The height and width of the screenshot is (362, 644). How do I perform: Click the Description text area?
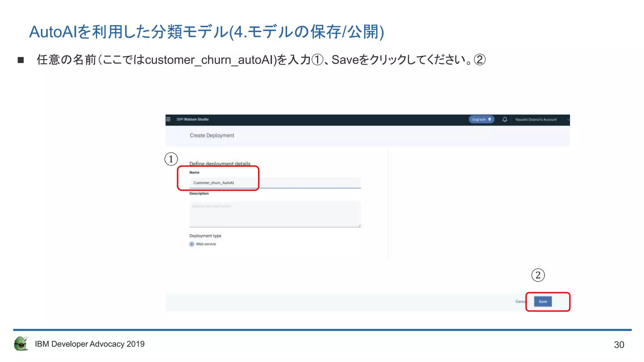coord(275,214)
